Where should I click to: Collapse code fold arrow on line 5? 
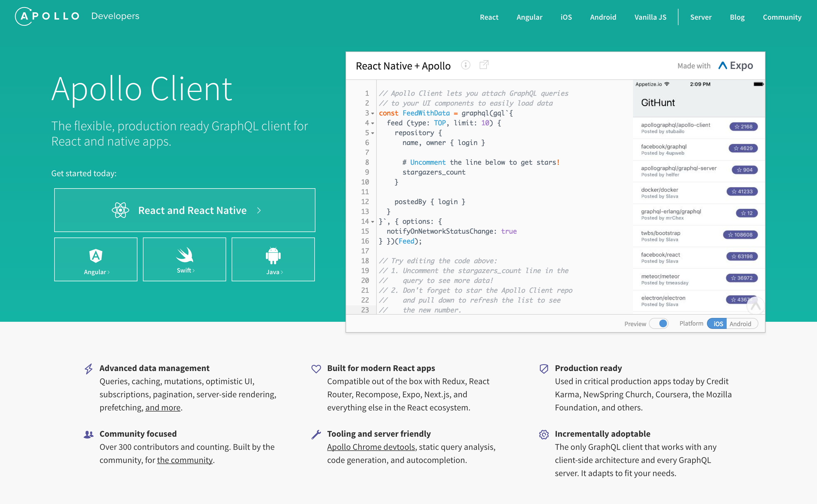(372, 133)
